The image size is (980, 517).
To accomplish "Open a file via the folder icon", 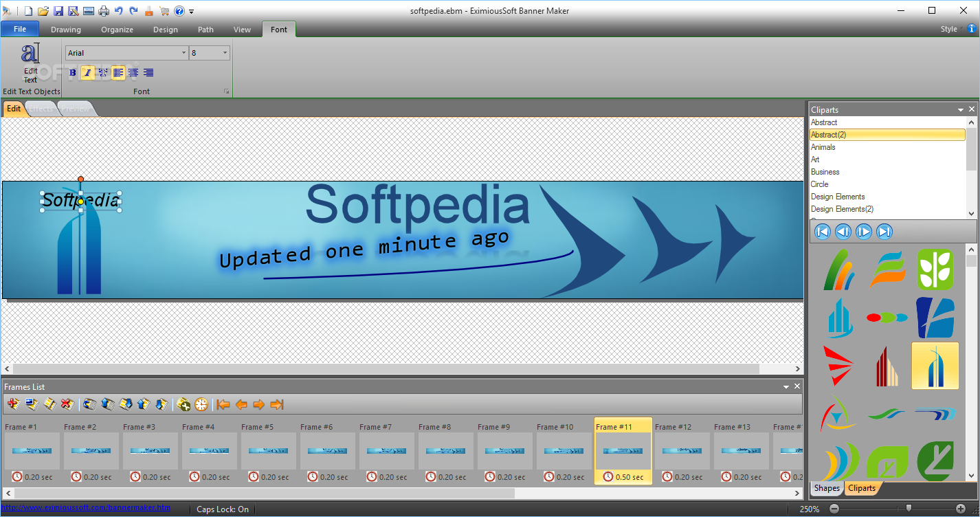I will coord(43,11).
